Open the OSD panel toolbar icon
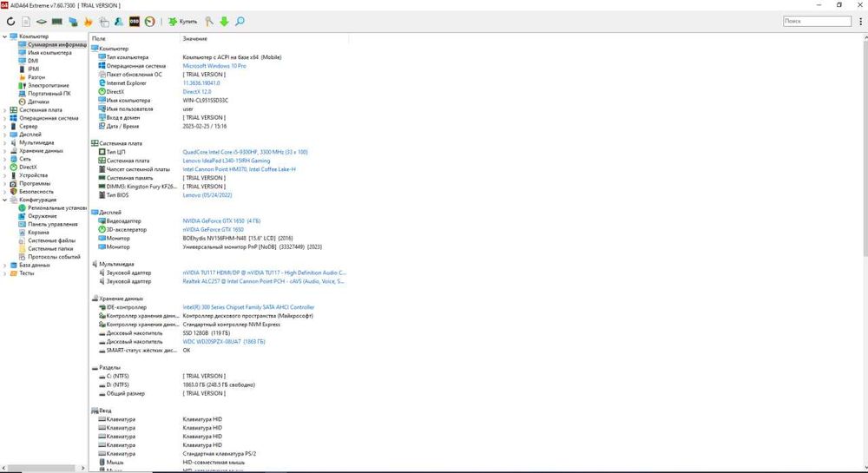Viewport: 868px width, 473px height. [135, 22]
